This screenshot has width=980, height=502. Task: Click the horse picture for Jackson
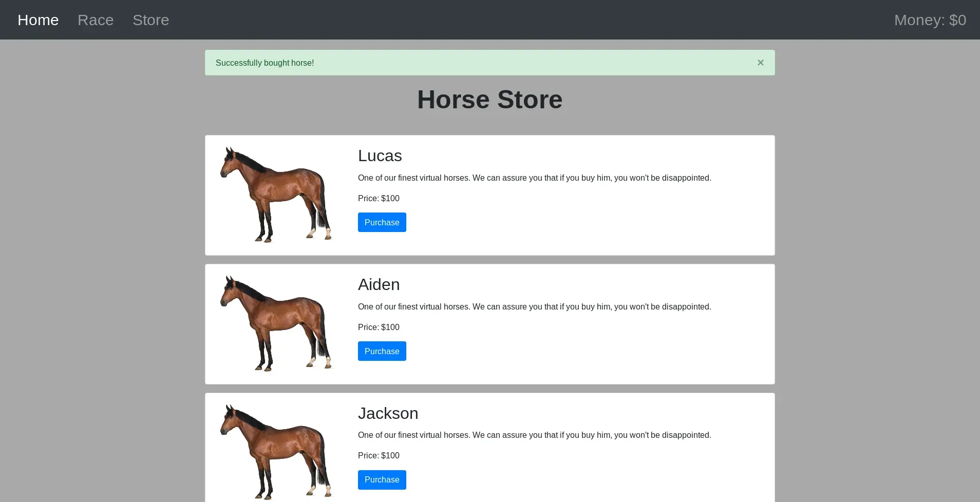[x=276, y=452]
